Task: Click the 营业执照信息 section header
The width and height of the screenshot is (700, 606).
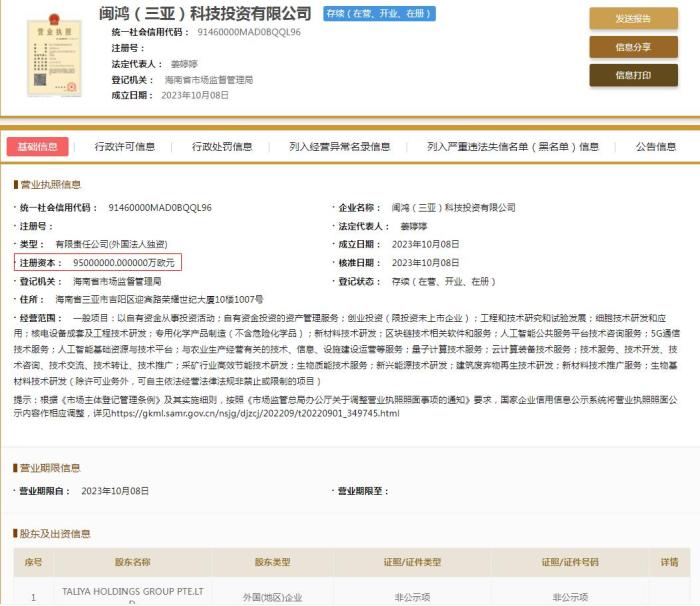Action: tap(50, 185)
